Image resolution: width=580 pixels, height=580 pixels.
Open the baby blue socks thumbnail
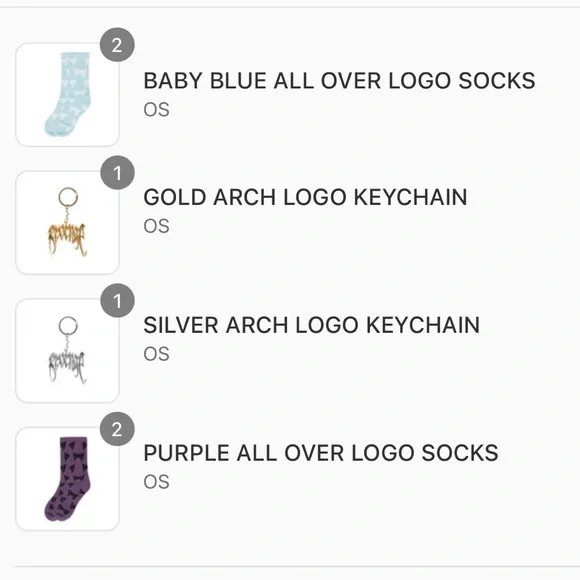pos(67,95)
